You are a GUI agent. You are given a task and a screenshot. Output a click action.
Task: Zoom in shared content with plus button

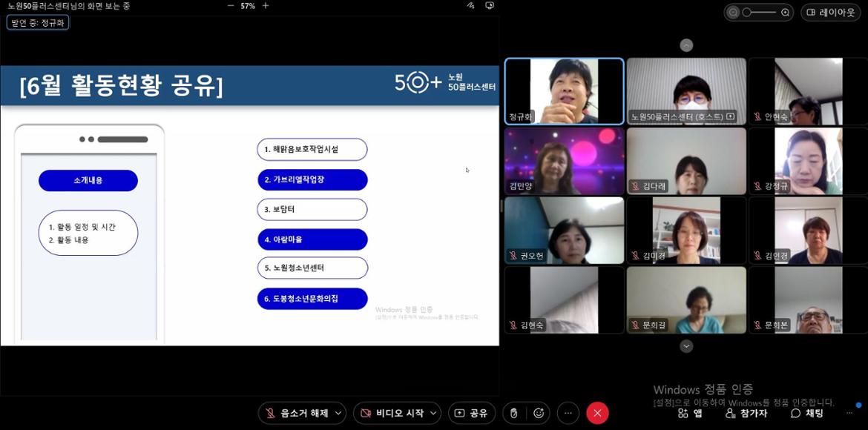(x=266, y=6)
